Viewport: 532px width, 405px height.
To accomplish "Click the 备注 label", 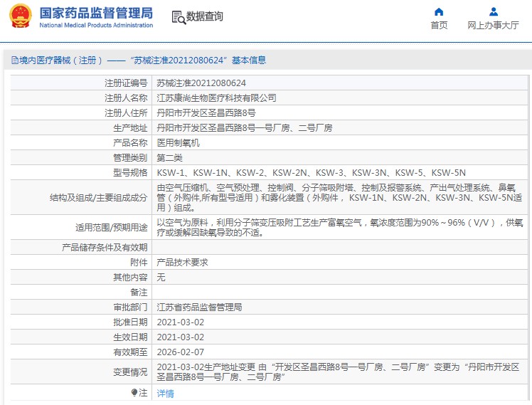I will (x=139, y=293).
